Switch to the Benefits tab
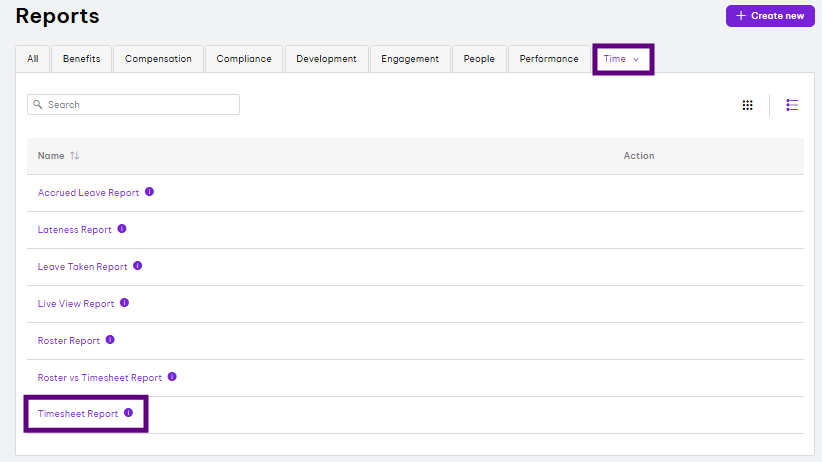Screen dimensions: 822x462 (81, 59)
